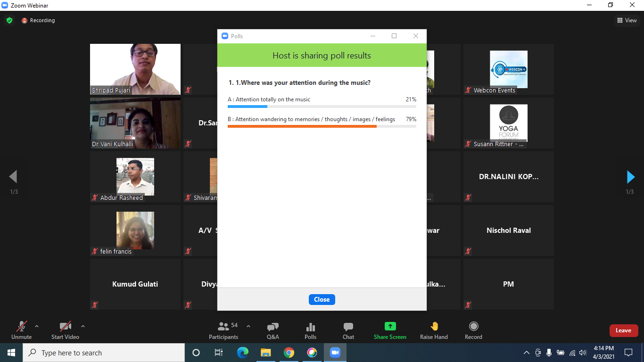644x362 pixels.
Task: Expand video options arrow beside Start Video
Action: [x=83, y=326]
